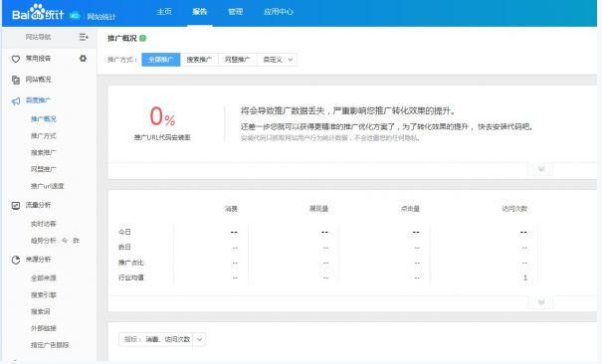The width and height of the screenshot is (602, 364).
Task: Switch to the 报告 tab
Action: [200, 12]
